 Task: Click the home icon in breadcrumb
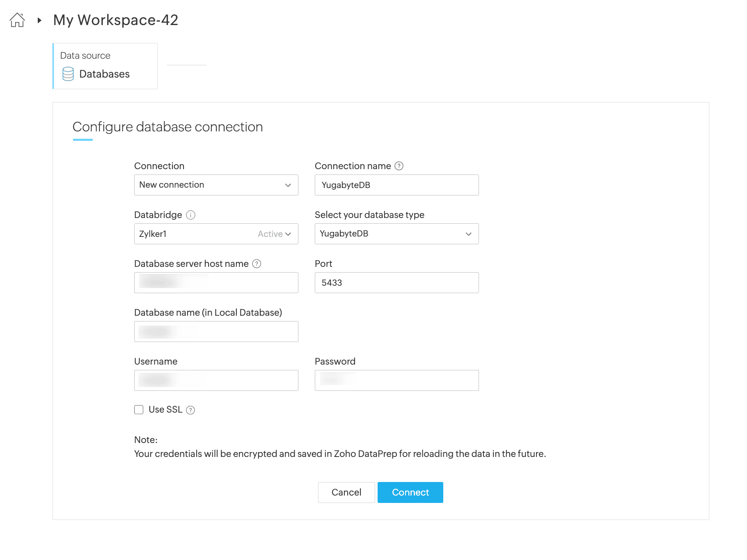pos(17,20)
